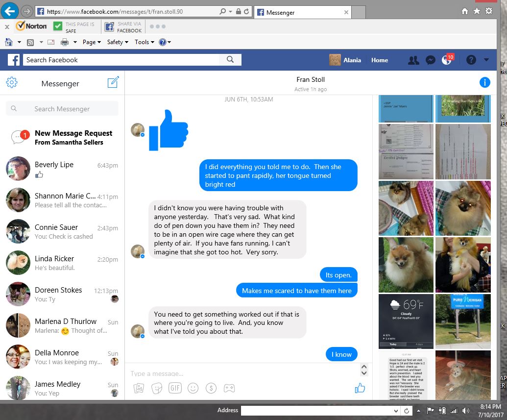Expand the Home icon dropdown arrow
This screenshot has width=507, height=420.
pyautogui.click(x=19, y=42)
